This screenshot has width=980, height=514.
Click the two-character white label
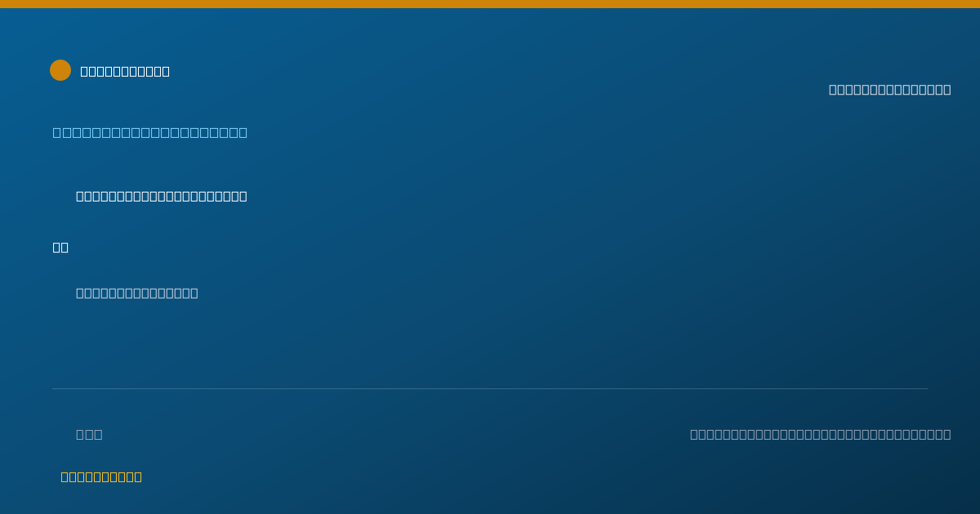pyautogui.click(x=60, y=247)
